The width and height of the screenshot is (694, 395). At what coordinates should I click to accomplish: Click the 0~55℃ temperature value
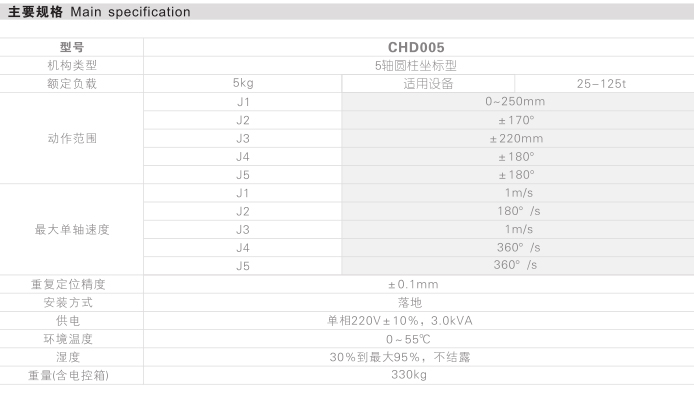408,339
